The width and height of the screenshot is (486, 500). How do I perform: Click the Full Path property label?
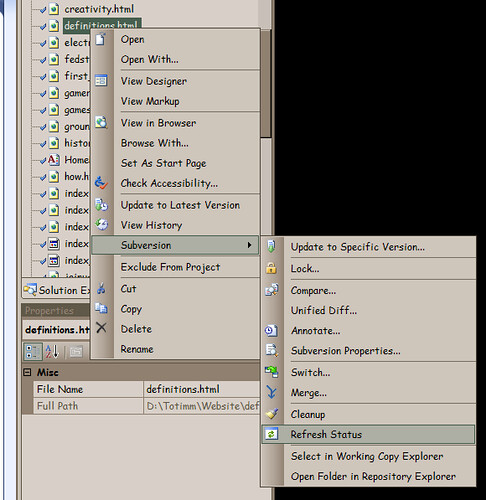(88, 406)
